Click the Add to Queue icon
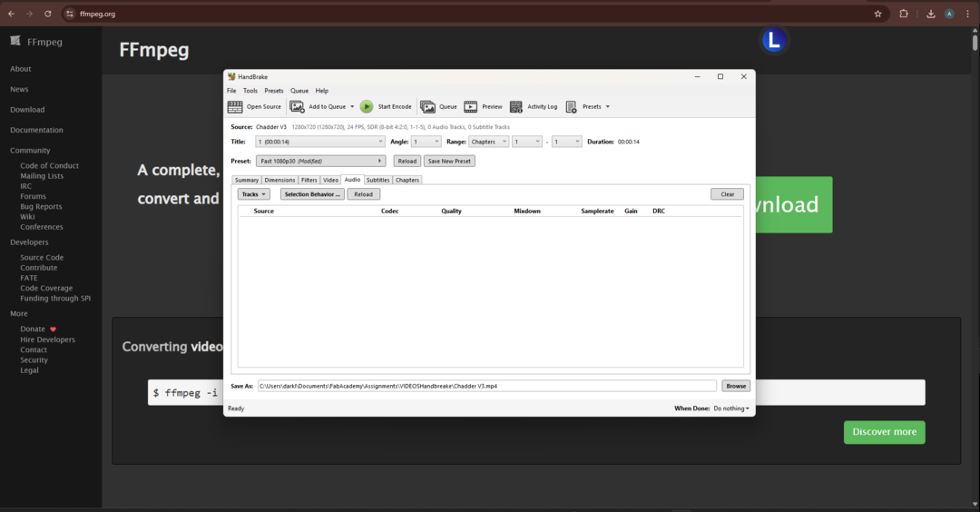This screenshot has width=980, height=512. (297, 107)
